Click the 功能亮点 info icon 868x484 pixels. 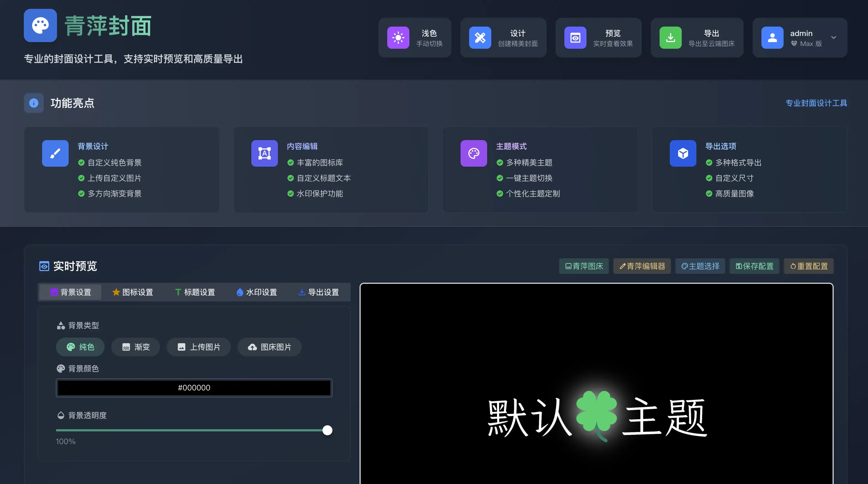34,103
